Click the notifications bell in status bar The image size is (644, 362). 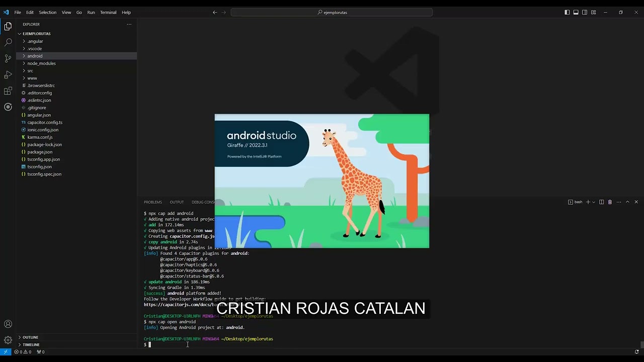click(637, 352)
